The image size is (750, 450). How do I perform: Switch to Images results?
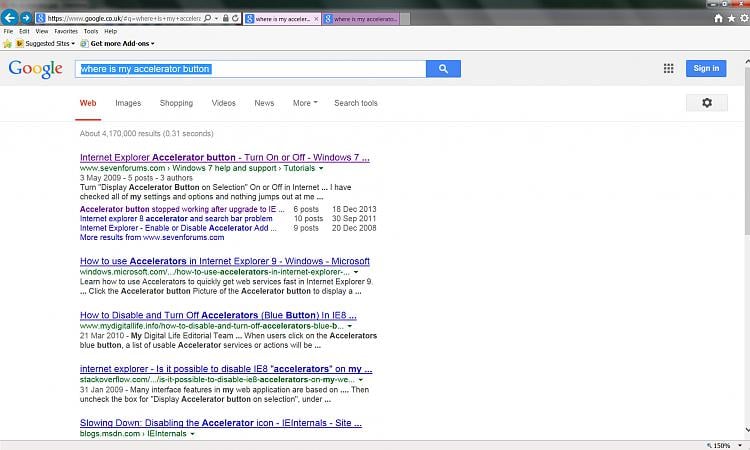click(x=128, y=103)
